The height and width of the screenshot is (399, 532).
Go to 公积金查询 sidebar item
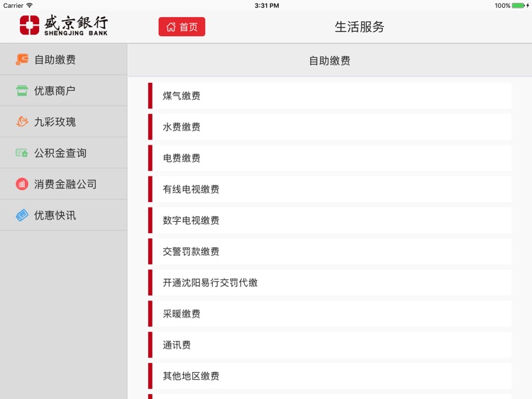63,153
